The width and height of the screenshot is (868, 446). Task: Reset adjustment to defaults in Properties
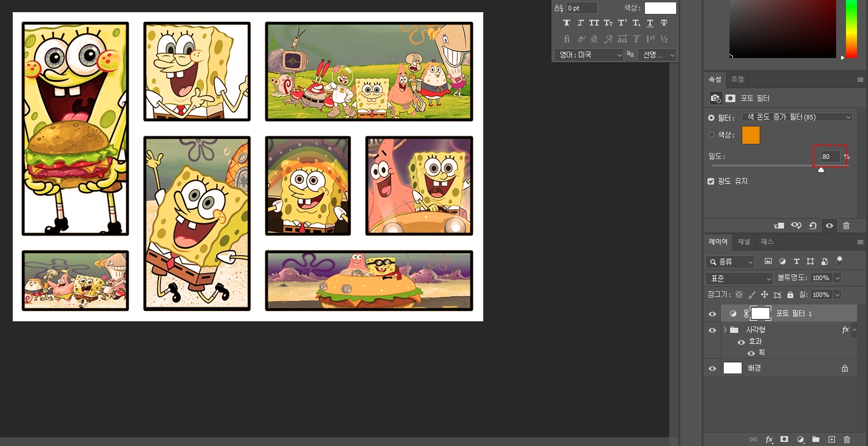tap(812, 226)
